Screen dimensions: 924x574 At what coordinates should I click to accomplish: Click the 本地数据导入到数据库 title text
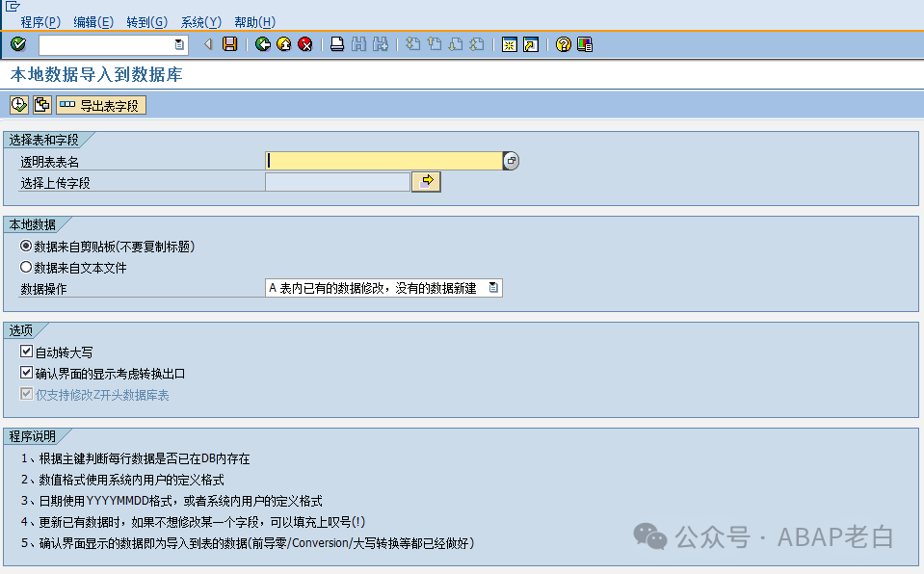coord(96,74)
